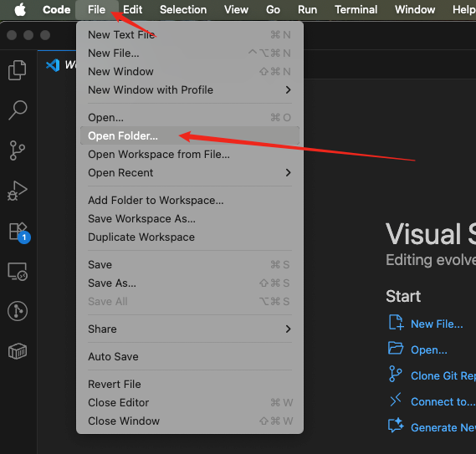Open the Explorer view in activity bar
The height and width of the screenshot is (454, 476).
tap(18, 70)
